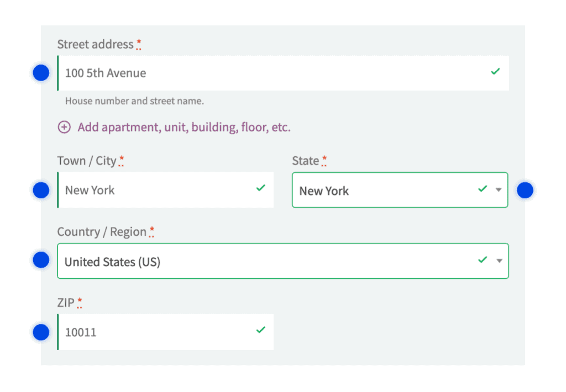This screenshot has width=566, height=392.
Task: Click the blue marker beside Street address
Action: 41,72
